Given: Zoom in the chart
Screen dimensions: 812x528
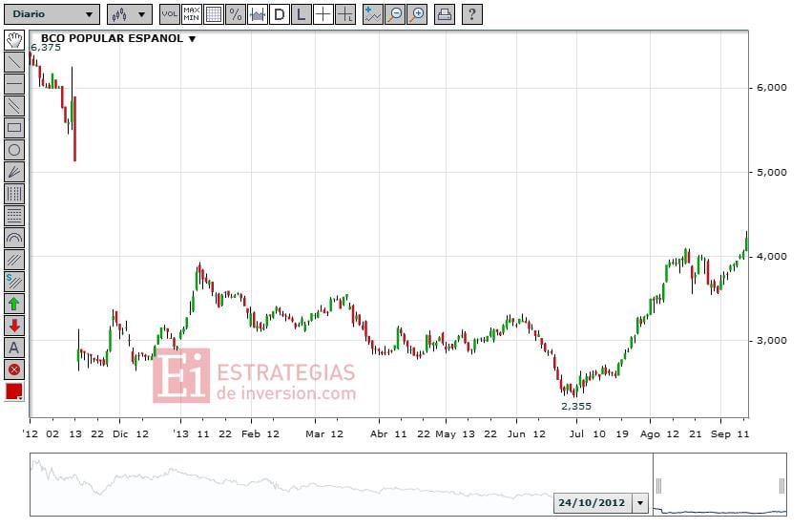Looking at the screenshot, I should click(x=417, y=14).
